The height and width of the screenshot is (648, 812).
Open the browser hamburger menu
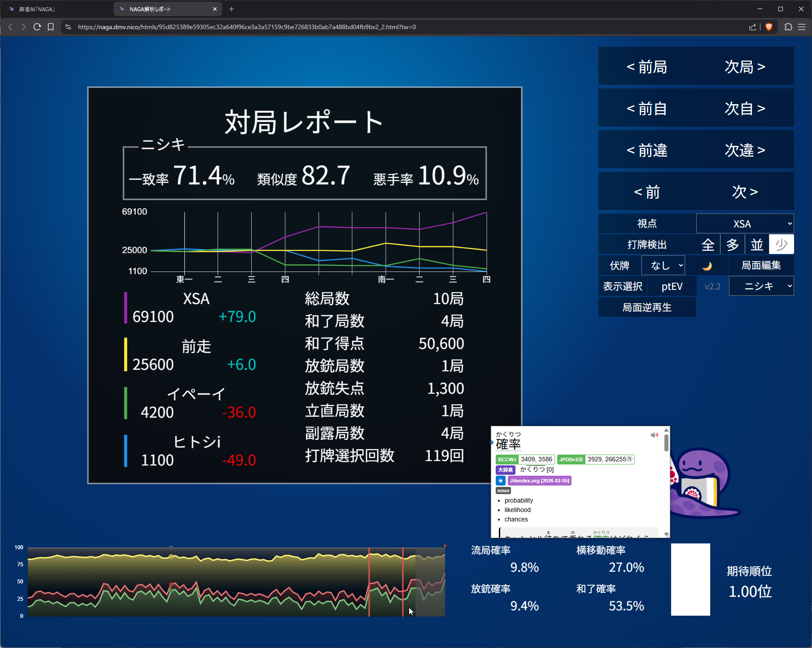pos(802,27)
